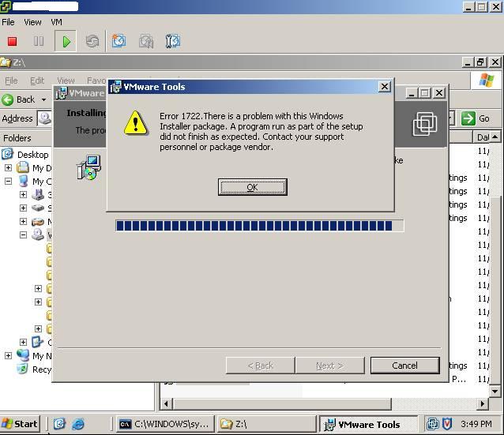Image resolution: width=504 pixels, height=435 pixels.
Task: Expand My Network Places tree node
Action: pos(9,355)
